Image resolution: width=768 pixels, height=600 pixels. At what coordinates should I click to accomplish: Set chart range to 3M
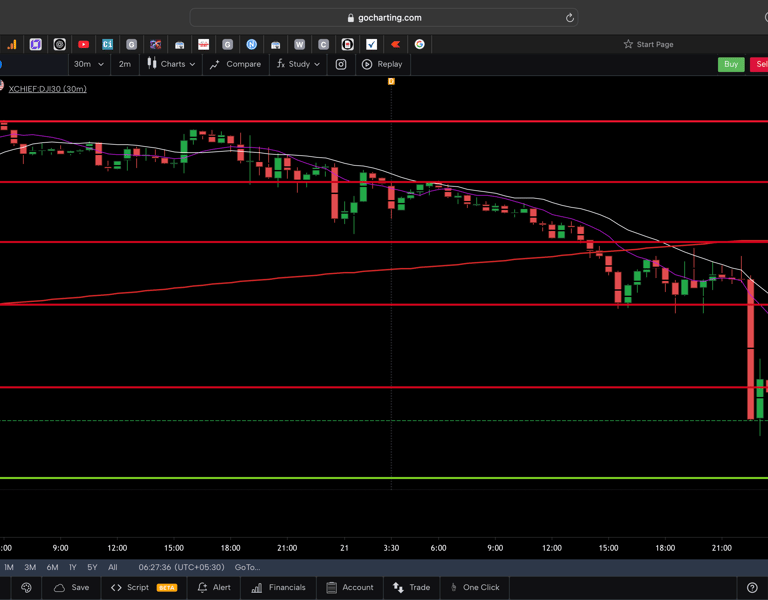click(x=30, y=567)
